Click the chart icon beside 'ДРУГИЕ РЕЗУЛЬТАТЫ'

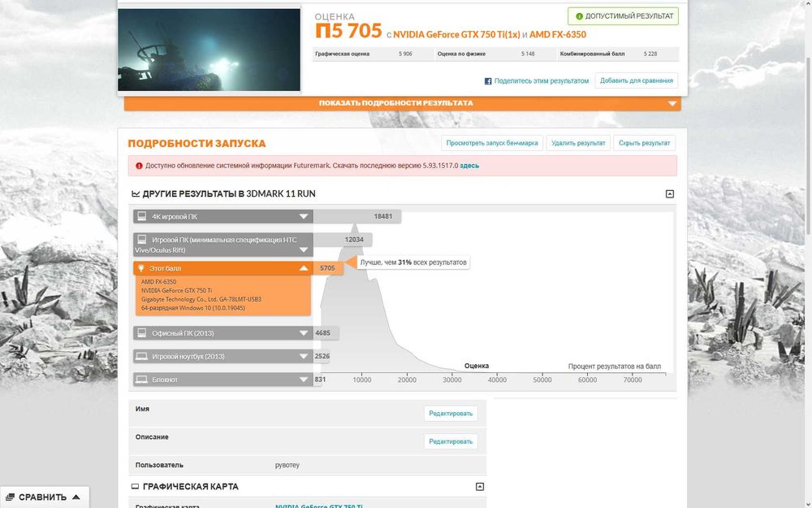coord(136,194)
